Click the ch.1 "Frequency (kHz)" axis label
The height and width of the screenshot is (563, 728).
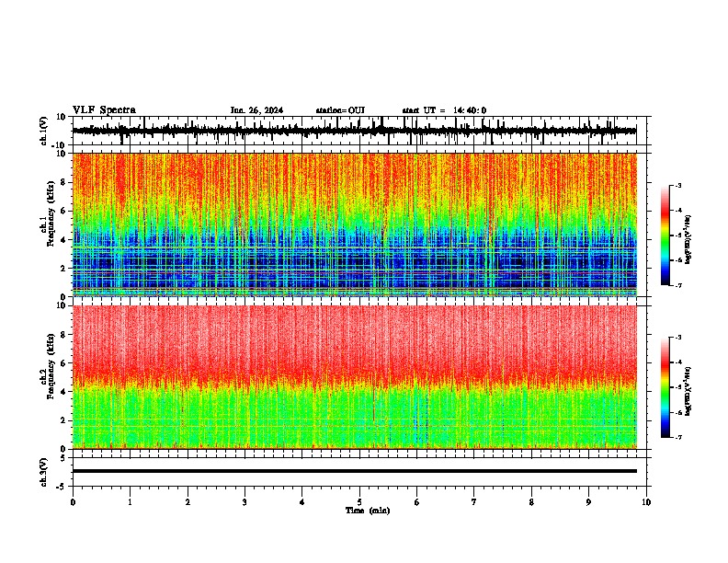point(51,214)
